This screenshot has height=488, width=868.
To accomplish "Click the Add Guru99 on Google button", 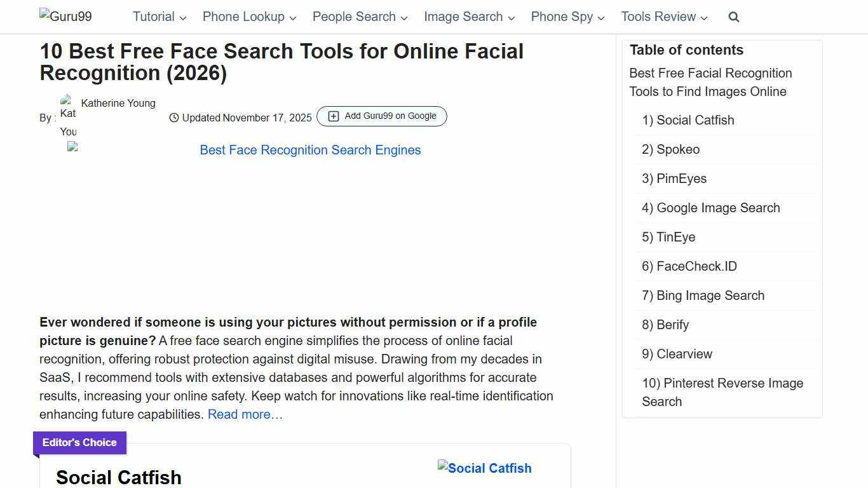I will coord(381,116).
